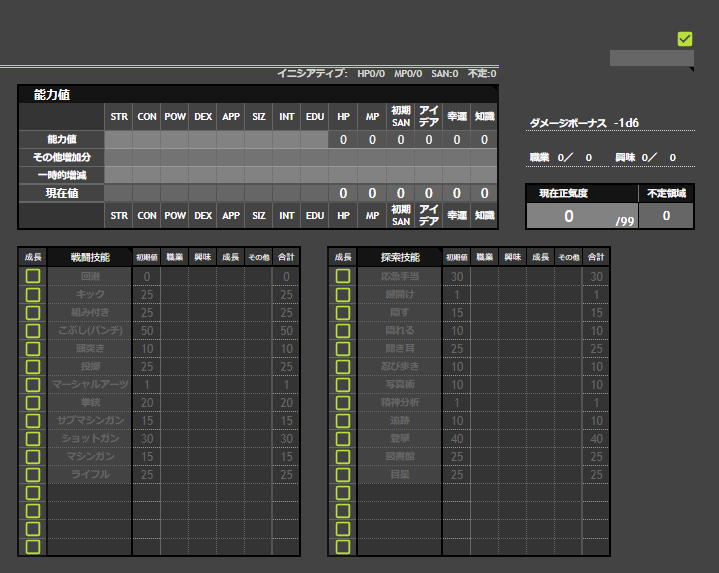Tick the growth checkbox for マシンガン
Viewport: 719px width, 573px height.
click(x=33, y=457)
